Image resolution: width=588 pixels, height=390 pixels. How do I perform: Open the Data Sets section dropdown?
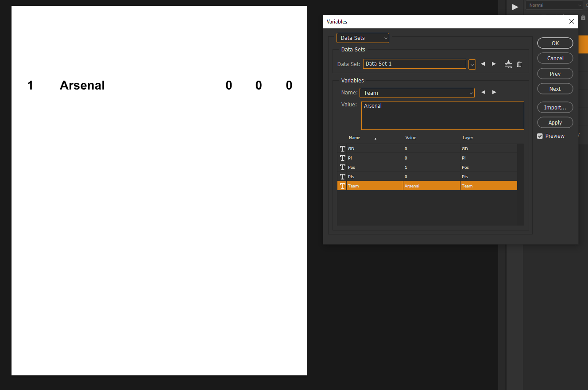tap(363, 38)
